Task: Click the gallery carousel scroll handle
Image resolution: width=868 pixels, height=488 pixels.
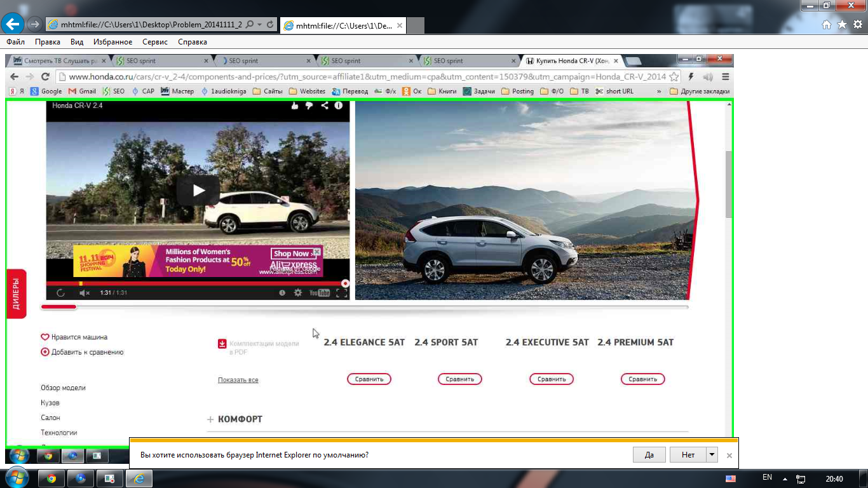Action: coord(58,307)
